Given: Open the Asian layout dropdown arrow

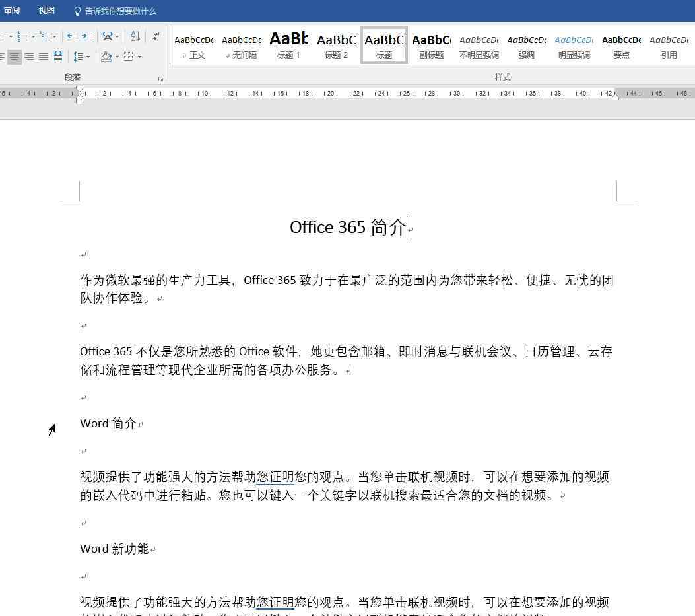Looking at the screenshot, I should coord(117,36).
